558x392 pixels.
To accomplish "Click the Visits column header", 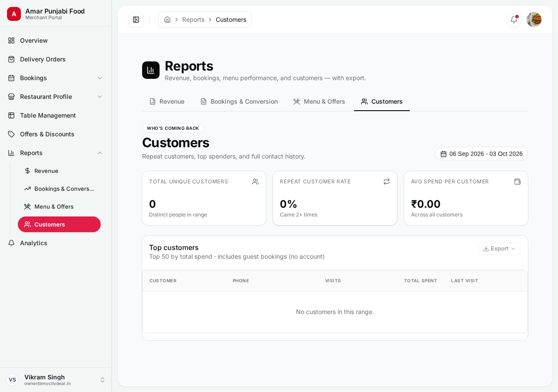I will (x=333, y=280).
